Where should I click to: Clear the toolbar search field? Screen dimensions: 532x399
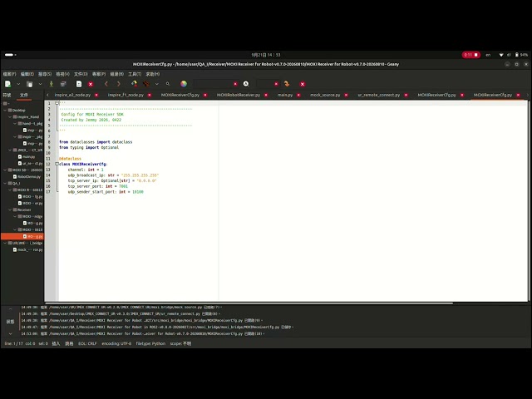click(235, 84)
